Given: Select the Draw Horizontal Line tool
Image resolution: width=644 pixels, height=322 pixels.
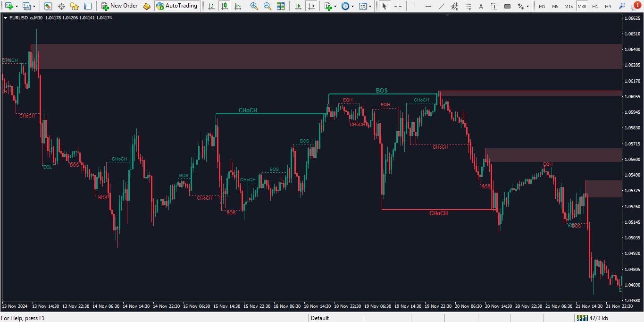Looking at the screenshot, I should (x=427, y=6).
